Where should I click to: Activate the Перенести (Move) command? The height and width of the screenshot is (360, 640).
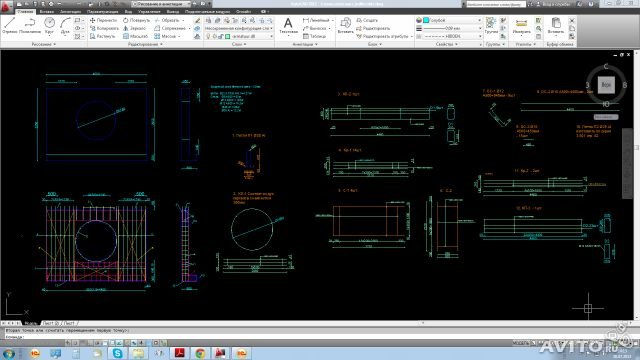pyautogui.click(x=104, y=20)
